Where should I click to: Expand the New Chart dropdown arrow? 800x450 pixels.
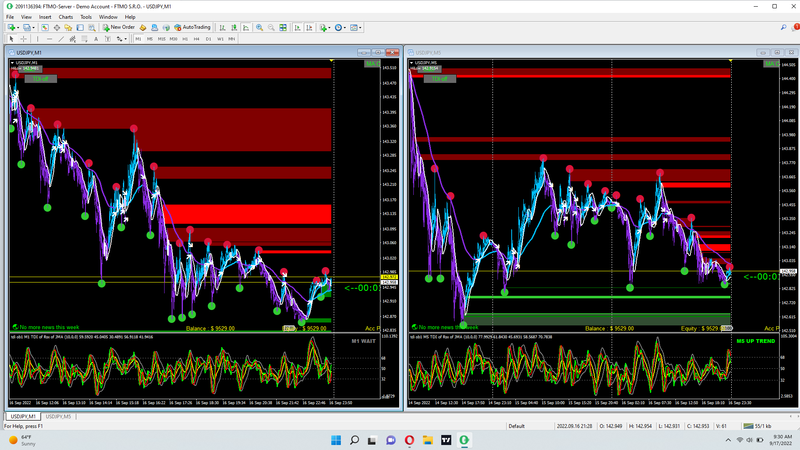pyautogui.click(x=18, y=28)
